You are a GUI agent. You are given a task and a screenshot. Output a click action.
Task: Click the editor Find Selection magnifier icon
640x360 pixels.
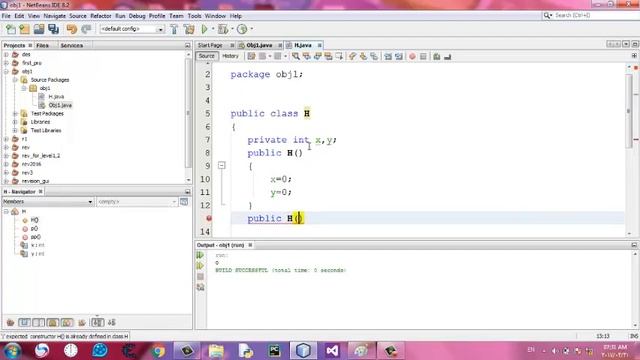296,56
